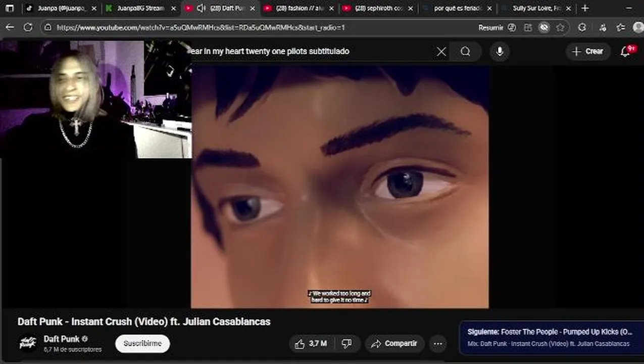
Task: Clear the YouTube search box text
Action: [441, 51]
